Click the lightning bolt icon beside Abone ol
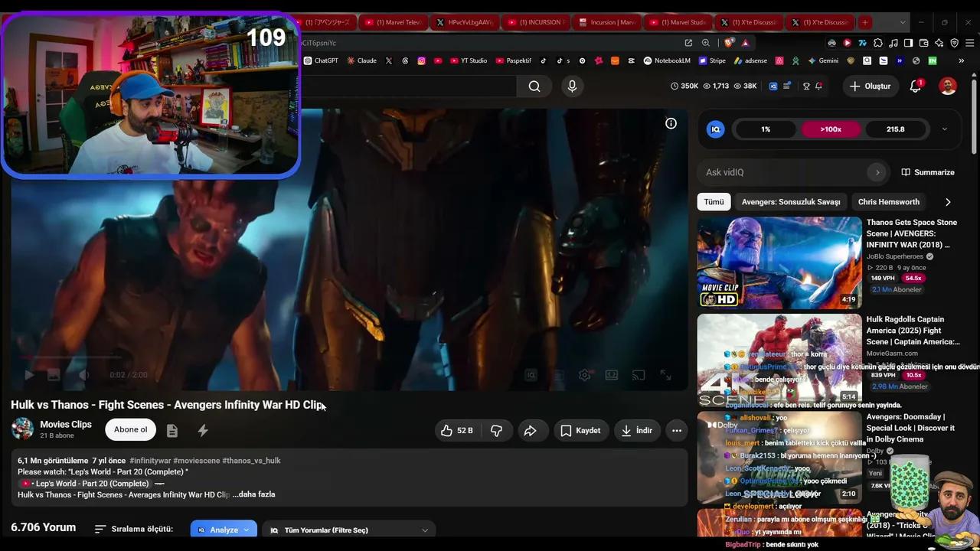The width and height of the screenshot is (980, 551). pos(203,431)
